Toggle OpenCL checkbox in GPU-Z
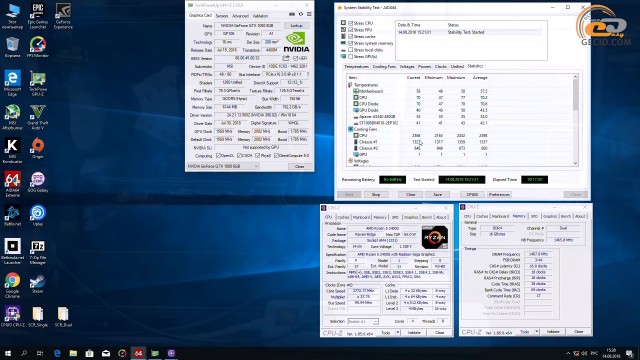 [218, 156]
